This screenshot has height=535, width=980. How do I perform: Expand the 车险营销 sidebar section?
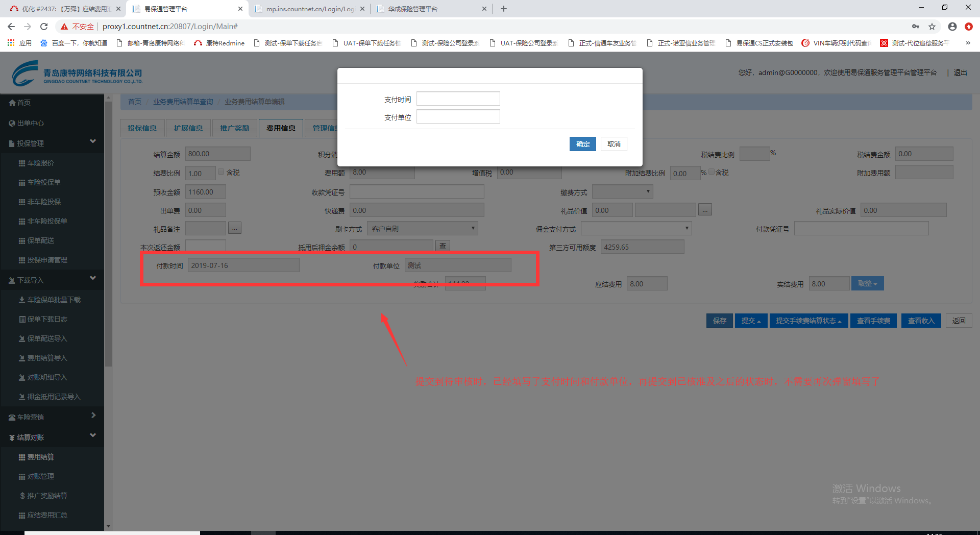(x=93, y=416)
